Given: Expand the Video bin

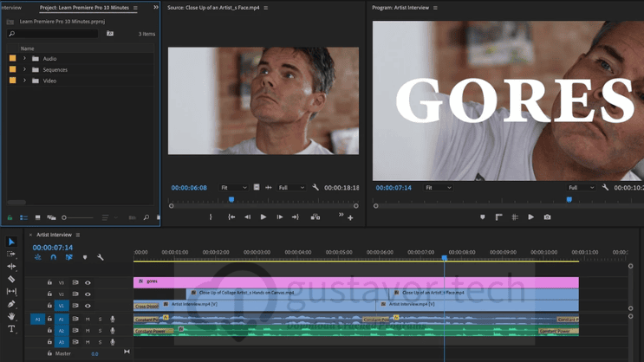Looking at the screenshot, I should coord(24,81).
